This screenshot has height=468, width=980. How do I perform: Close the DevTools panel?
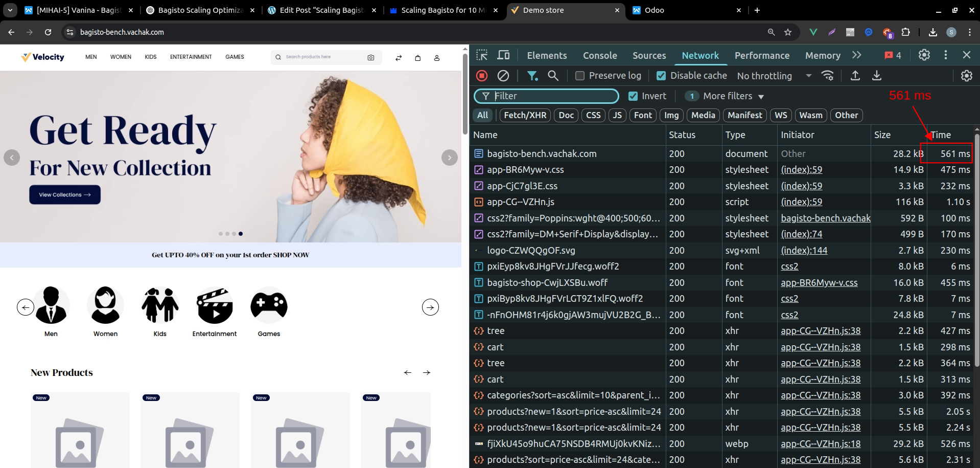967,55
